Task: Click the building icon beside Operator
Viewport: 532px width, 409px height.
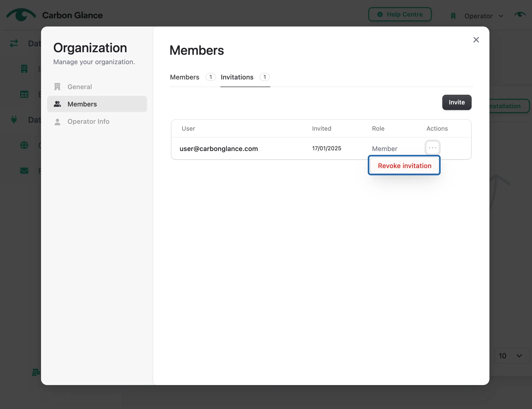Action: coord(453,16)
